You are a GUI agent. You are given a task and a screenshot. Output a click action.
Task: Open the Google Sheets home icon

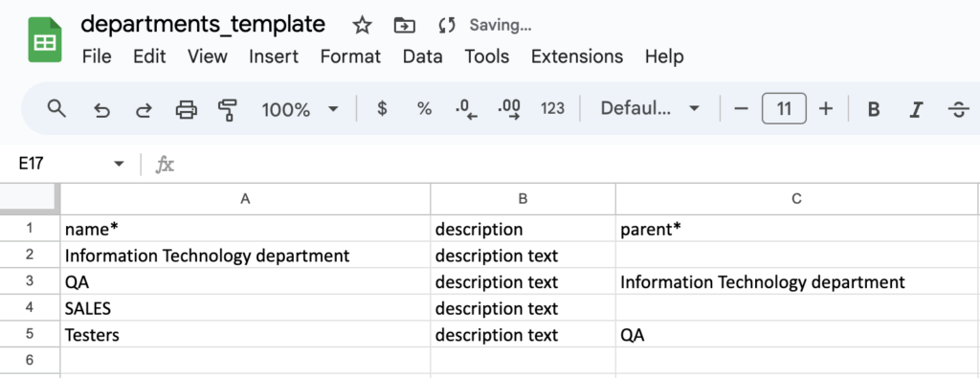tap(45, 40)
